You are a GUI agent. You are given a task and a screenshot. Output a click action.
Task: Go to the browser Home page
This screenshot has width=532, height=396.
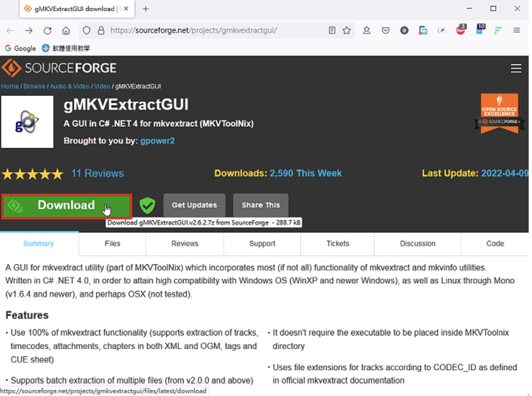[66, 31]
